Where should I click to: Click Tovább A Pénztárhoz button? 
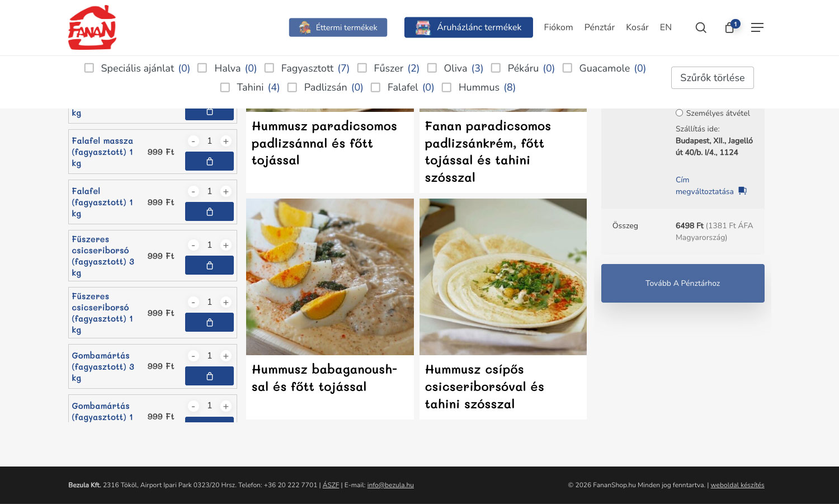[682, 283]
